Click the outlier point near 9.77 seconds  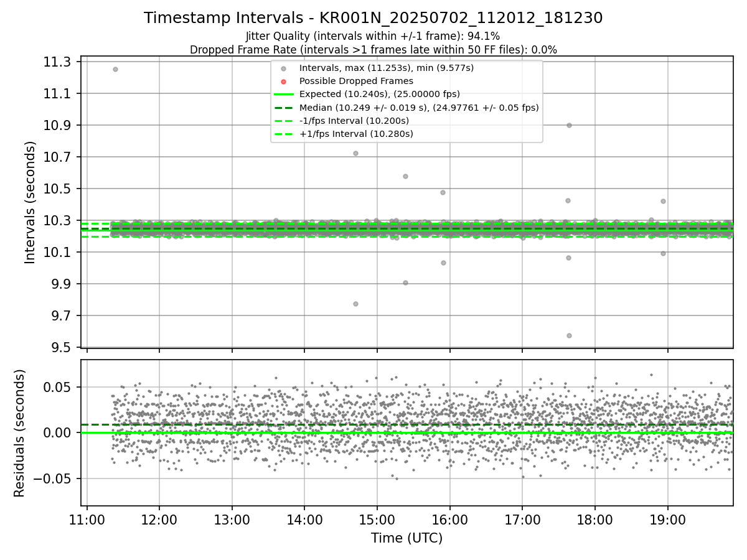tap(355, 304)
